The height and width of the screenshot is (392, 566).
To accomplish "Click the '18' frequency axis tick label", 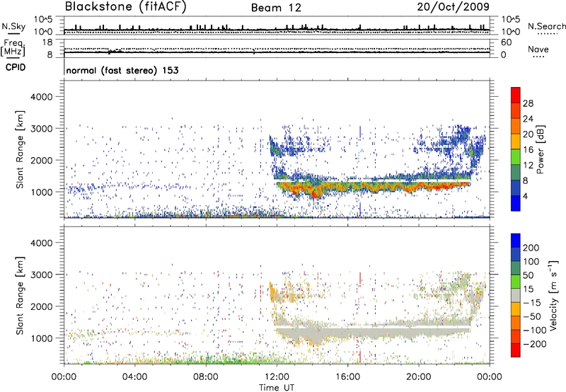I will 47,42.
